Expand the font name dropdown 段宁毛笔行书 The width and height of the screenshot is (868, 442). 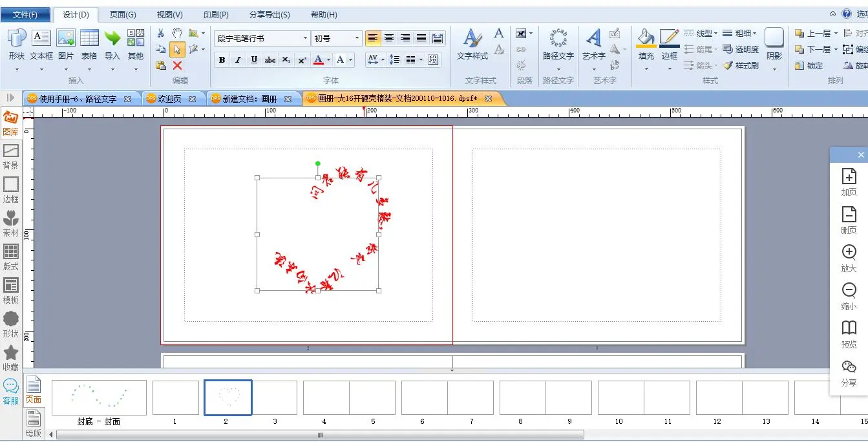click(305, 39)
